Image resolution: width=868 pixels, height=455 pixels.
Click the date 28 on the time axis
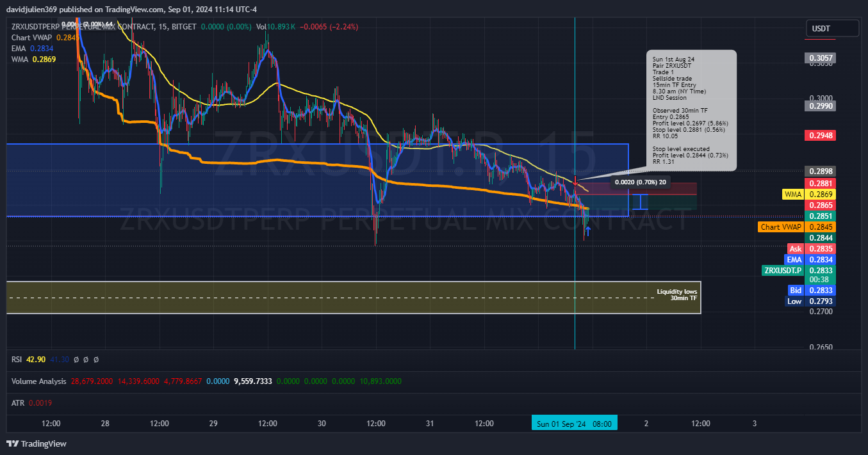pyautogui.click(x=105, y=424)
